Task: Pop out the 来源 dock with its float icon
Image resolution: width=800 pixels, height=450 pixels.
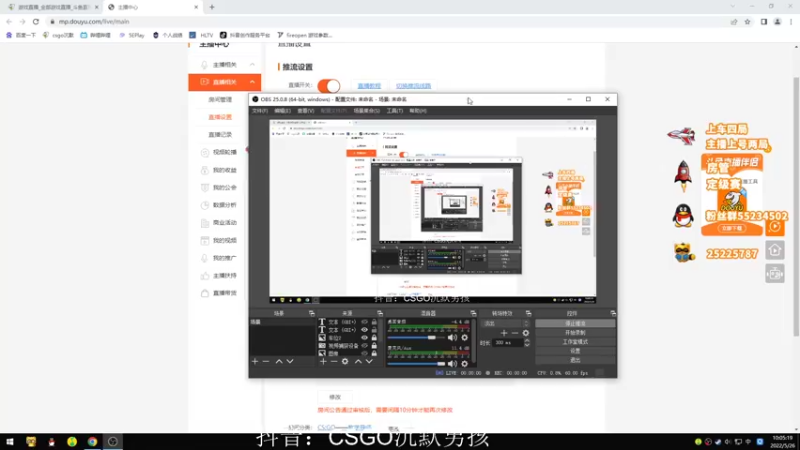Action: pos(380,313)
